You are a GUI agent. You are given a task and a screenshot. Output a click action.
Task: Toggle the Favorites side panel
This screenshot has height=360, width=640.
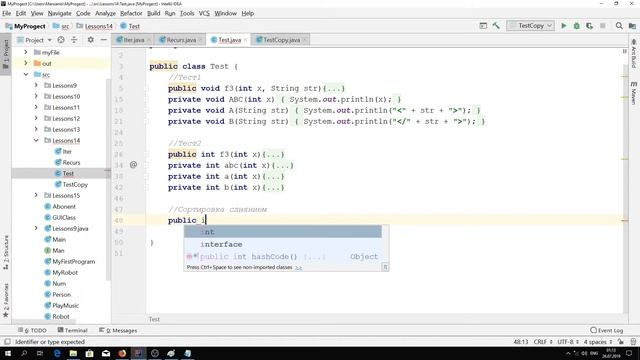(x=6, y=300)
